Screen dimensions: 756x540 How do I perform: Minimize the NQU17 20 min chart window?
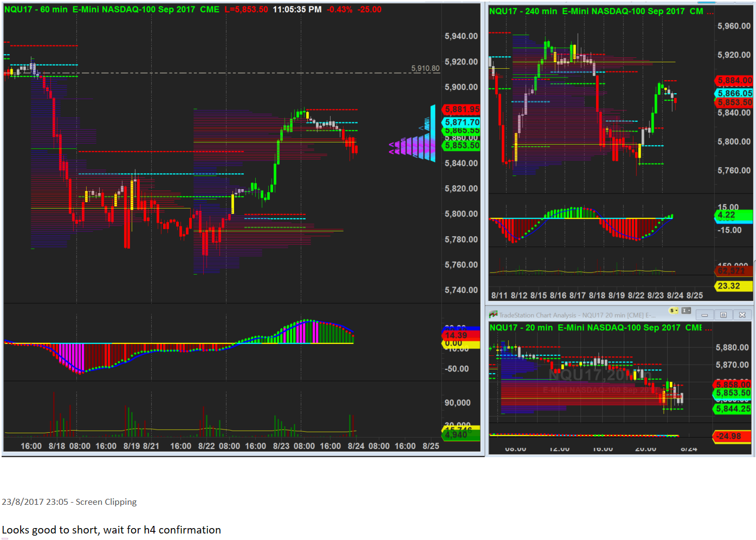coord(705,315)
